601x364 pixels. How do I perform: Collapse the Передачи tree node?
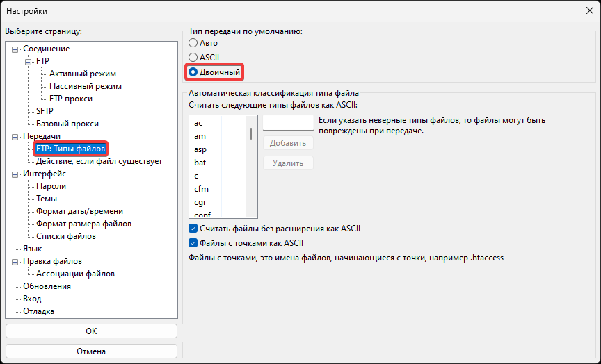pyautogui.click(x=16, y=137)
